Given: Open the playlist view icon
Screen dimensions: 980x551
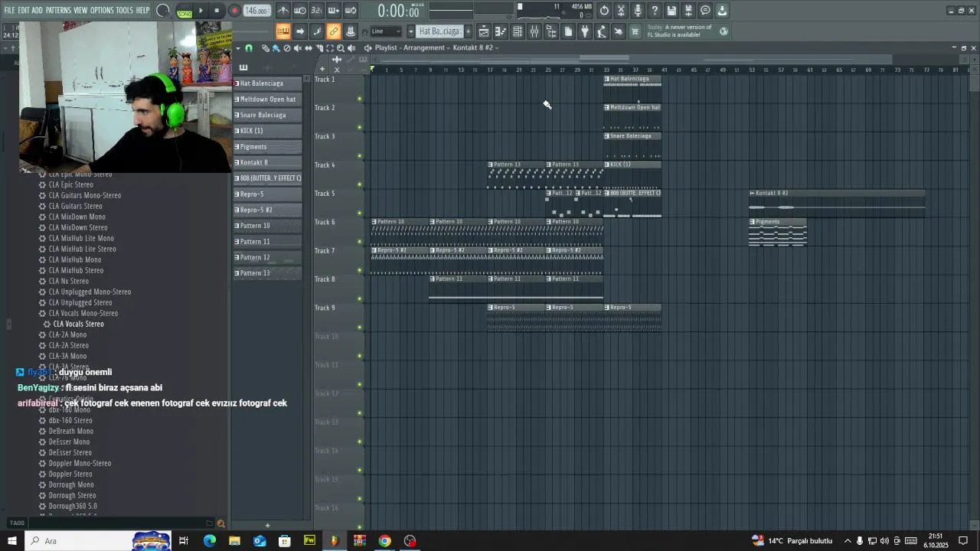Looking at the screenshot, I should (485, 31).
